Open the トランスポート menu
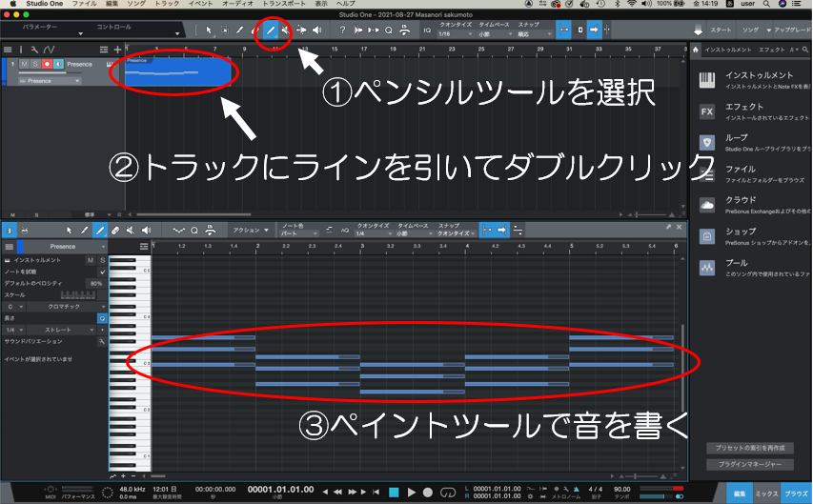 tap(284, 4)
